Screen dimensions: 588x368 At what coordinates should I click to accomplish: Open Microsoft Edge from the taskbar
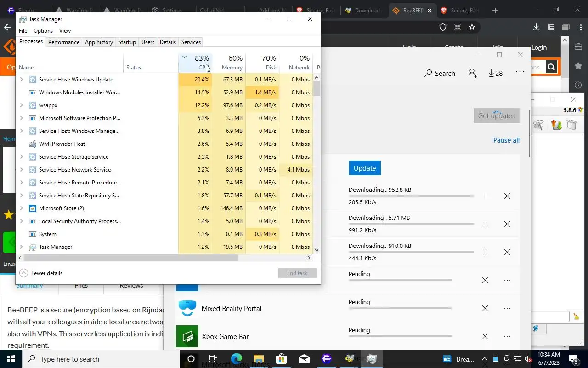pyautogui.click(x=236, y=359)
